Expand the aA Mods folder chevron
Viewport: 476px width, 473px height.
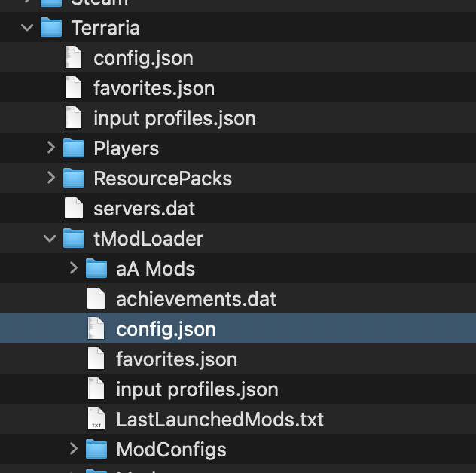[74, 268]
